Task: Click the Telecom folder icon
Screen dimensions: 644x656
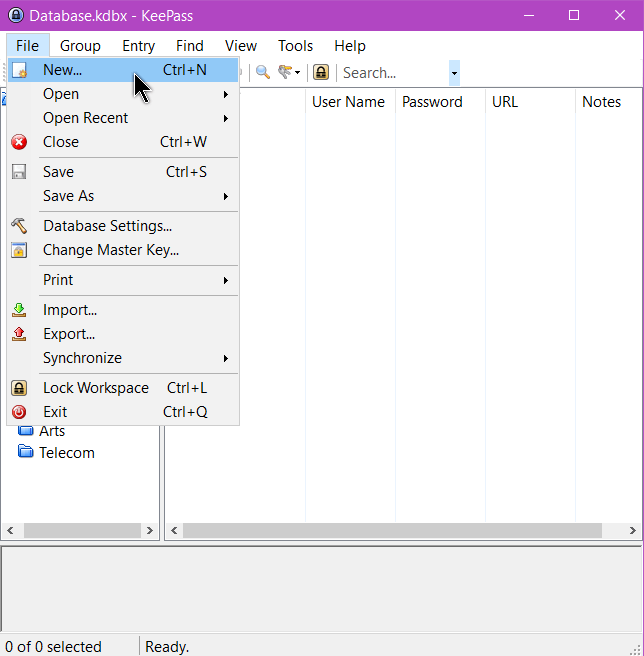Action: pos(26,452)
